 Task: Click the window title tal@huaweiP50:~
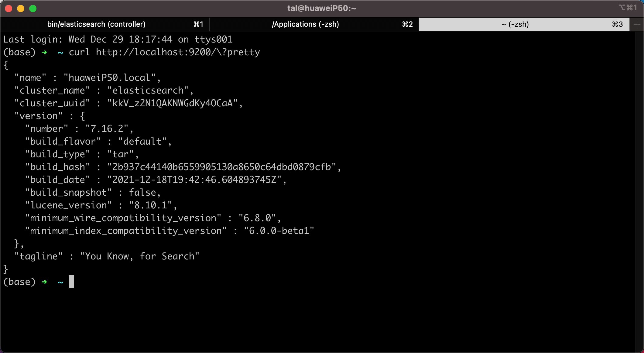click(321, 8)
